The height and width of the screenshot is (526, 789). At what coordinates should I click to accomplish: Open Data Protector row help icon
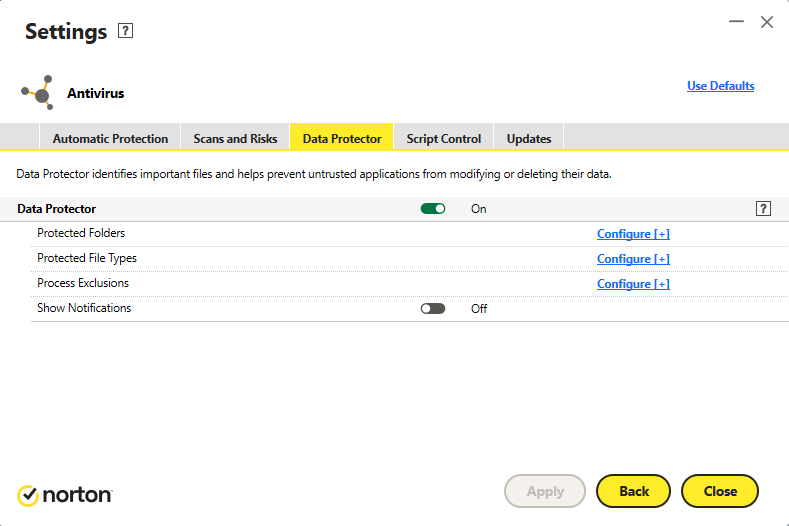[x=763, y=208]
